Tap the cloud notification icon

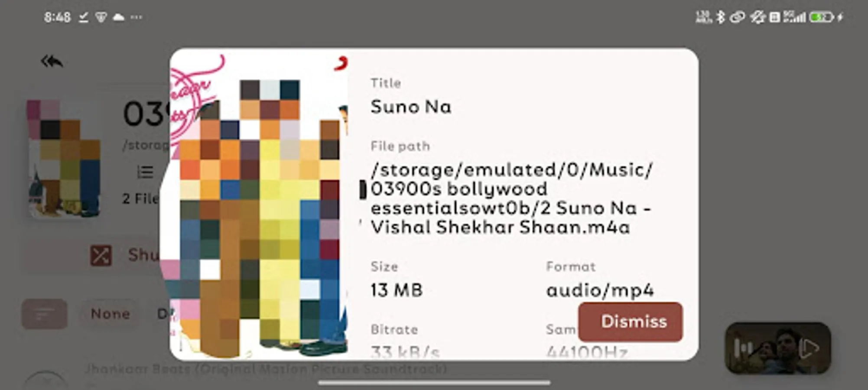118,17
